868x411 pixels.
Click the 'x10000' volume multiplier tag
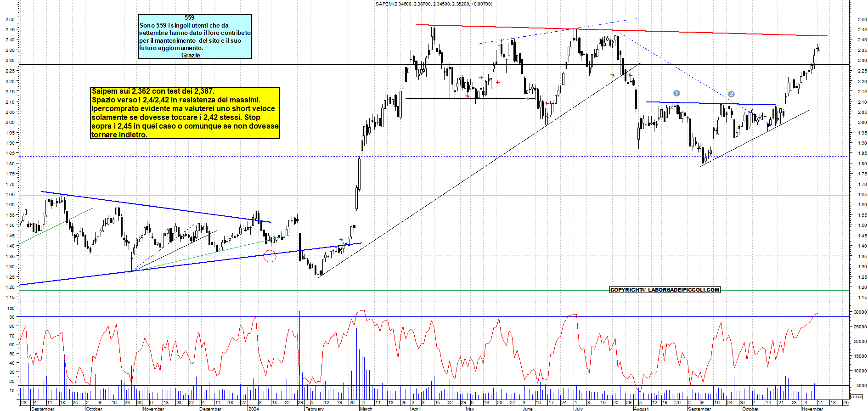pyautogui.click(x=857, y=397)
